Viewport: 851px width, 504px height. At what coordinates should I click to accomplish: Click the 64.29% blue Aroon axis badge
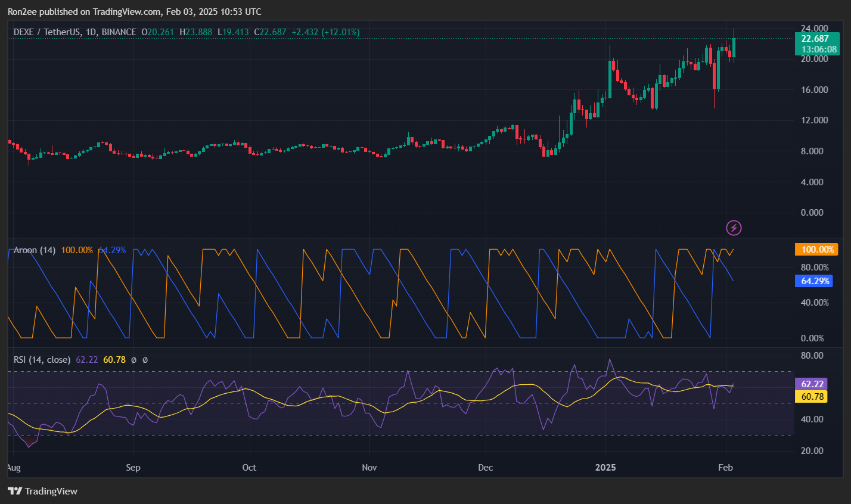click(x=814, y=281)
